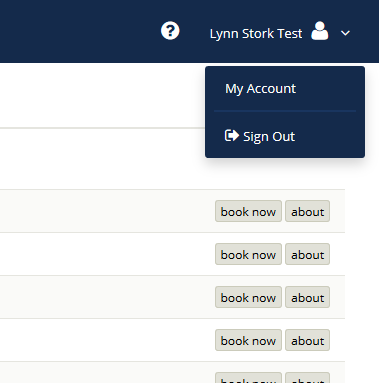This screenshot has height=383, width=379.
Task: Click the Lynn Stork Test username
Action: [x=256, y=34]
